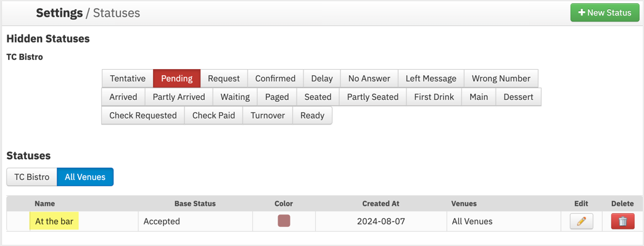
Task: Select the All Venues tab
Action: click(85, 177)
